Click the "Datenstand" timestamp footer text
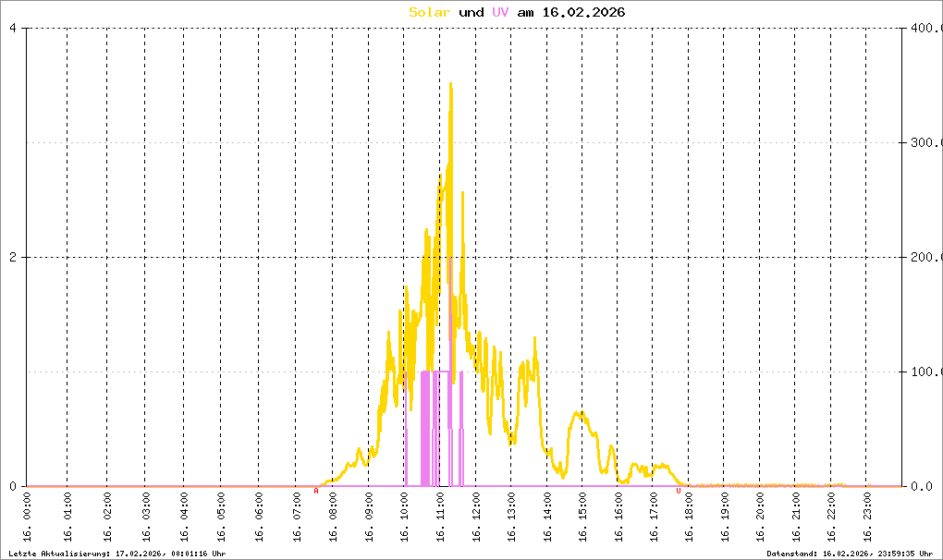This screenshot has height=560, width=943. pyautogui.click(x=851, y=553)
